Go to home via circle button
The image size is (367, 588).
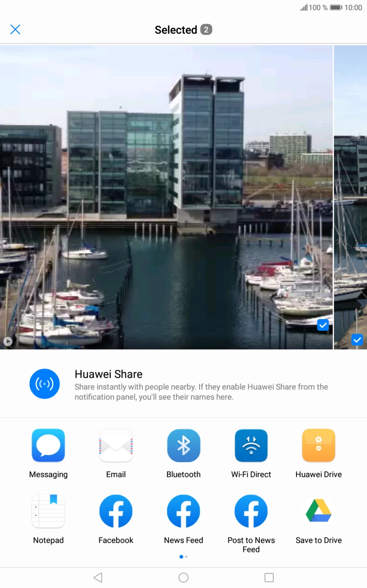(x=184, y=577)
